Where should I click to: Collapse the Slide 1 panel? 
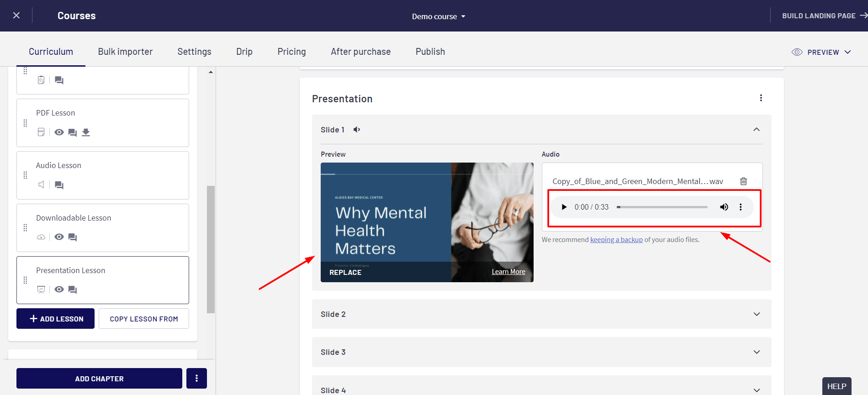[x=757, y=130]
